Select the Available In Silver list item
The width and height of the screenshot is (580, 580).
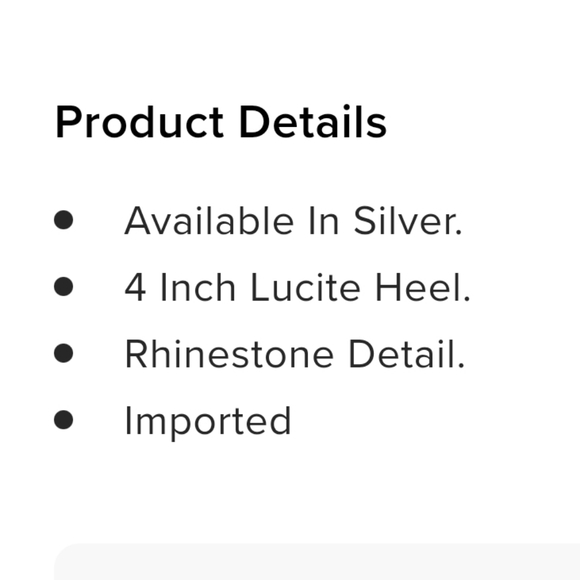[293, 221]
